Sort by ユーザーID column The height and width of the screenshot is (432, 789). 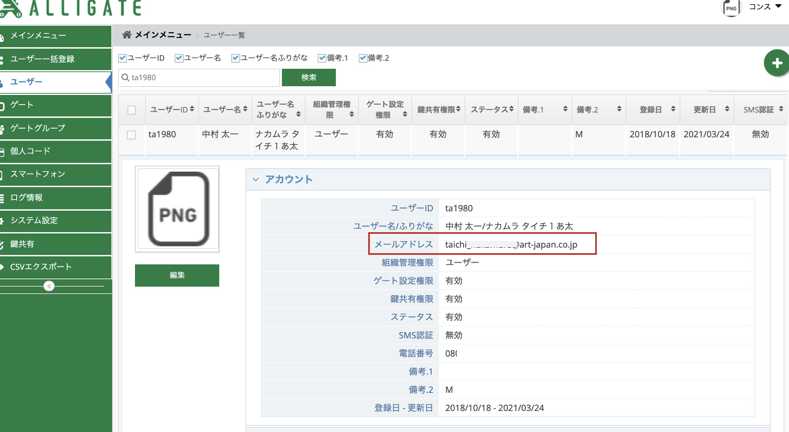click(172, 109)
